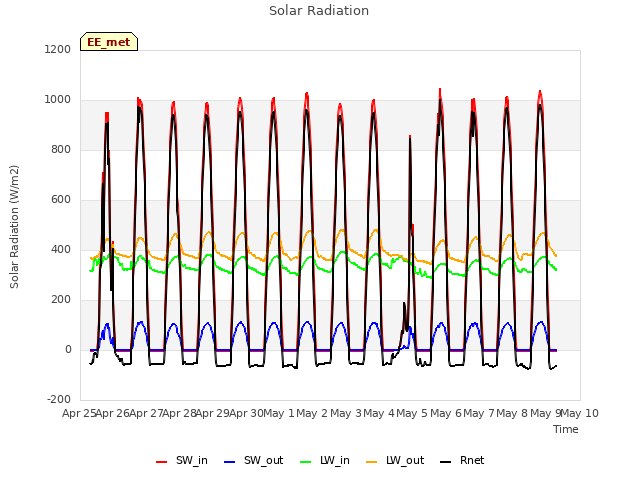Click the 600 y-axis tick label
Viewport: 640px width, 480px height.
[x=61, y=200]
